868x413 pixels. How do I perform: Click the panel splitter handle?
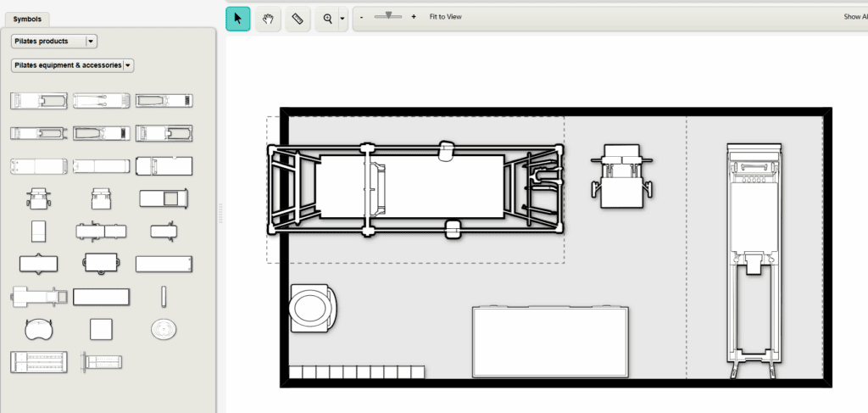tap(220, 213)
